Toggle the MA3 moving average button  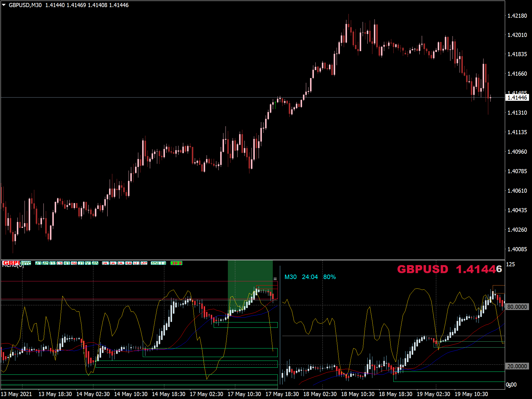click(121, 263)
